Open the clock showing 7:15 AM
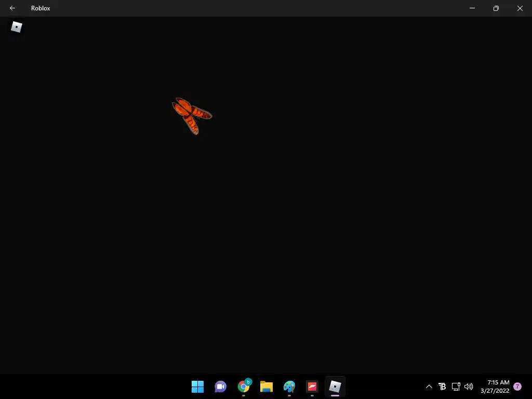The width and height of the screenshot is (532, 399). pos(495,387)
